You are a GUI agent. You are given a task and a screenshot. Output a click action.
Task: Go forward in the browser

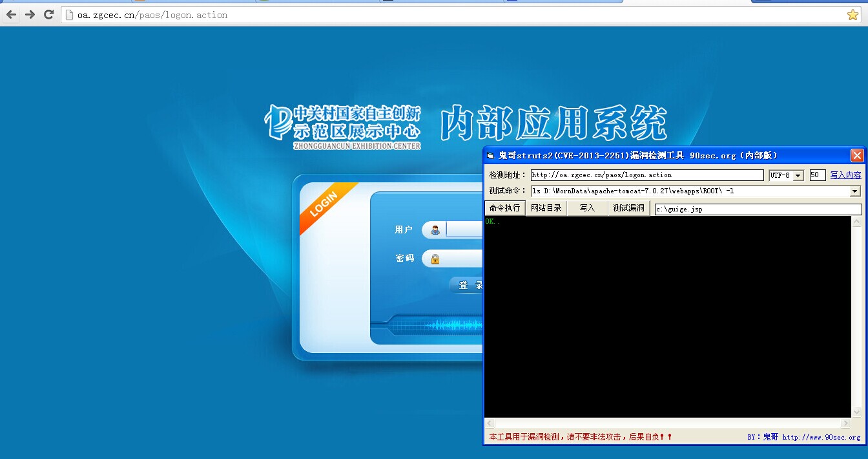(30, 14)
